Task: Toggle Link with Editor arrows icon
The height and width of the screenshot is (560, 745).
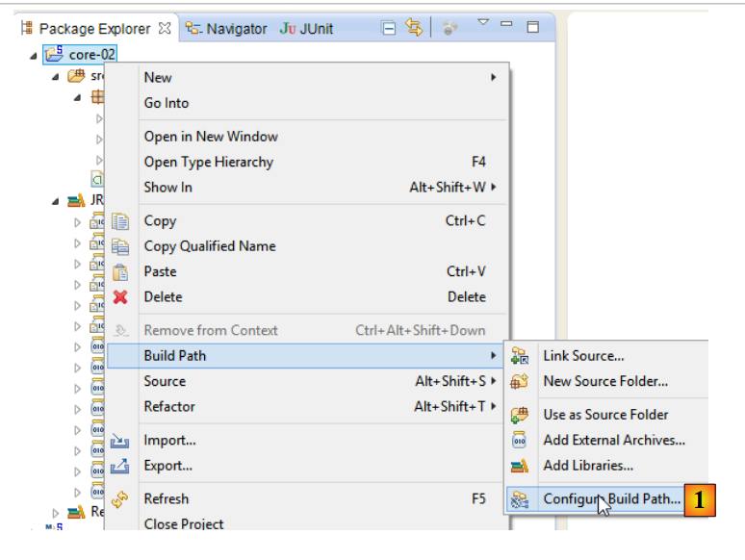Action: (414, 28)
